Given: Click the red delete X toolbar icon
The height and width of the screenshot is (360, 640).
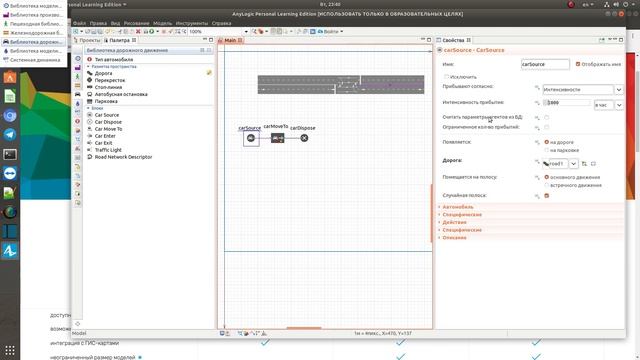Looking at the screenshot, I should coord(138,31).
